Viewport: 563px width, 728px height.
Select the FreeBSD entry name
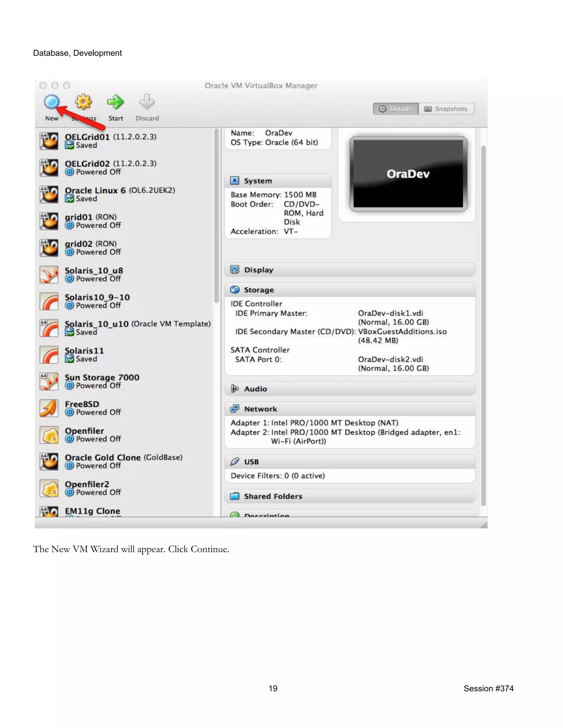[82, 404]
